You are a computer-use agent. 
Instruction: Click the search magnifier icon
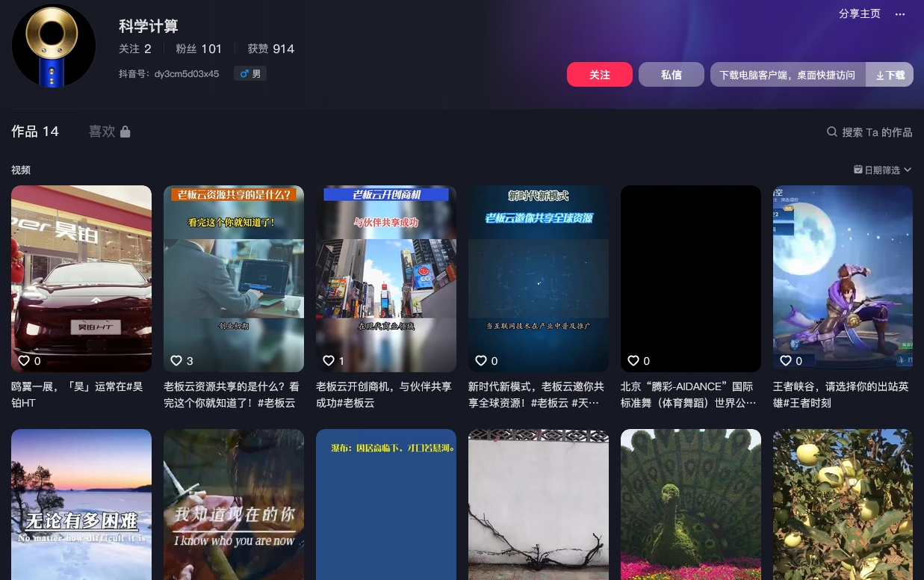pyautogui.click(x=832, y=132)
